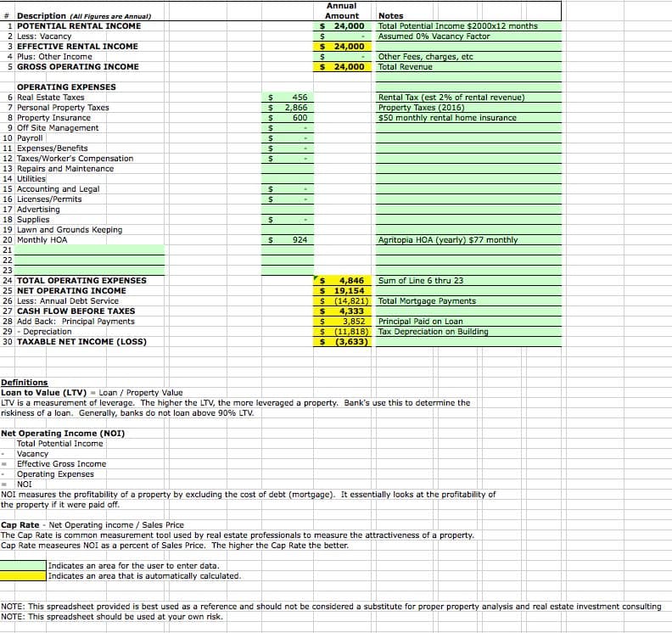The image size is (672, 633).
Task: Select the 'Total Revenue' note cell
Action: click(x=468, y=67)
